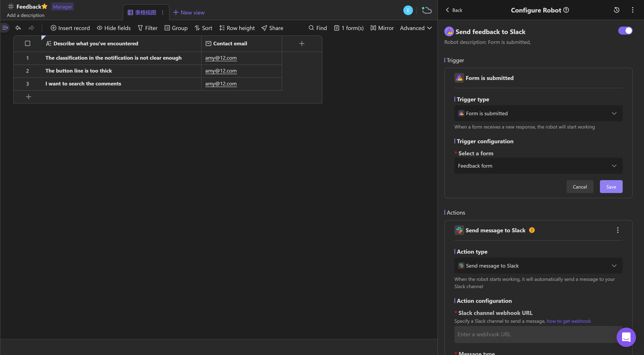This screenshot has height=355, width=644.
Task: Add a new field column
Action: coord(302,44)
